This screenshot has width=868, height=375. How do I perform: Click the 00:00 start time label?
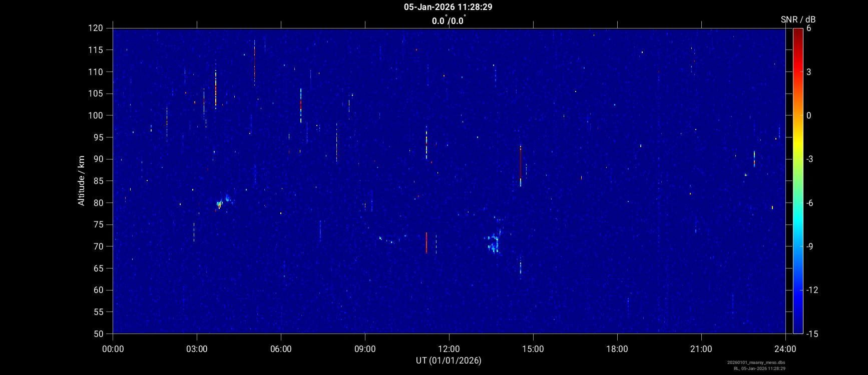[x=113, y=349]
